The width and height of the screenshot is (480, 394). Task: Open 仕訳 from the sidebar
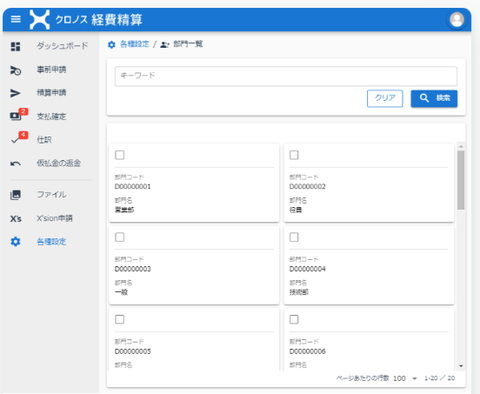(x=44, y=140)
